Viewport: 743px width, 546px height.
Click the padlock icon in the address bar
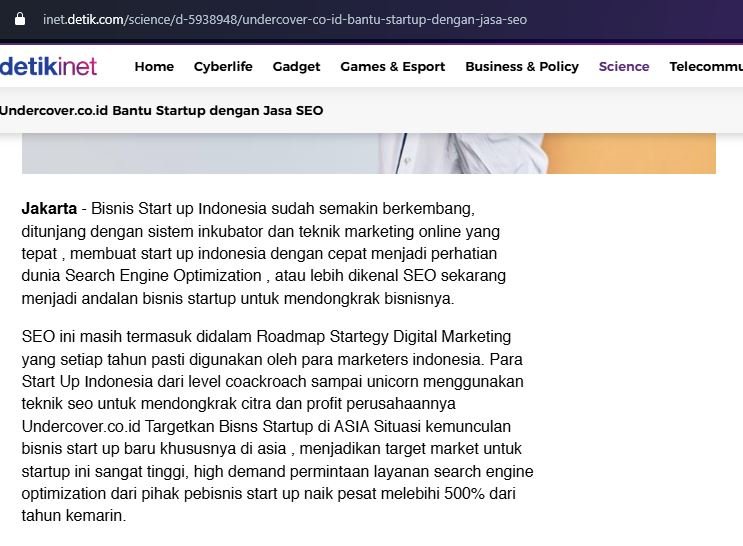[x=19, y=19]
